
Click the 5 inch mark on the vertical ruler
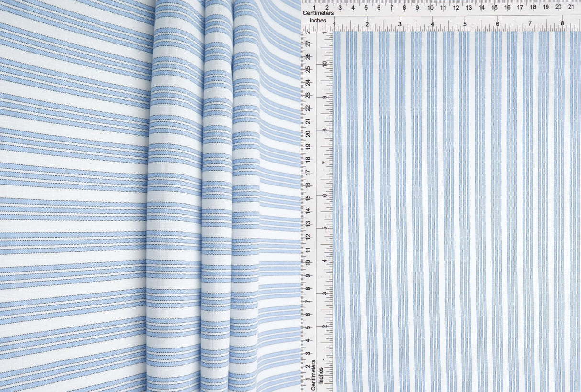click(x=324, y=228)
